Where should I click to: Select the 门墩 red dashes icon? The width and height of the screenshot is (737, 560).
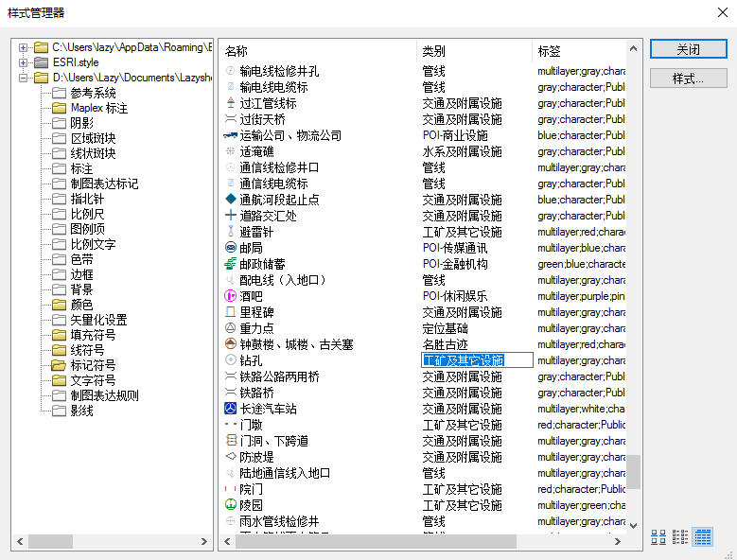click(x=230, y=424)
